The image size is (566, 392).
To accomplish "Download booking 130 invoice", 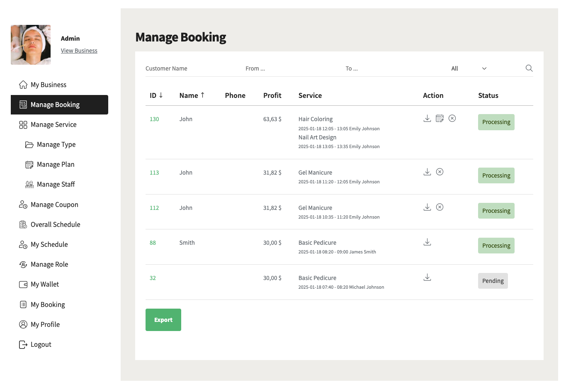I will (427, 119).
